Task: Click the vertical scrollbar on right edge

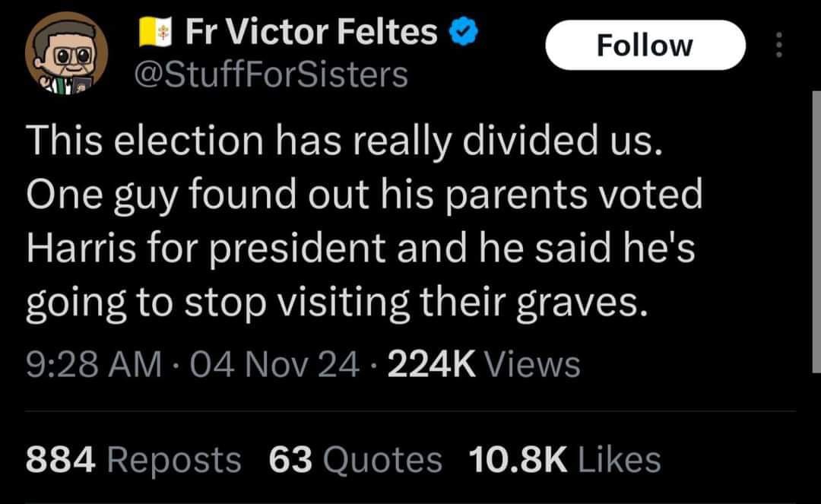Action: (815, 228)
